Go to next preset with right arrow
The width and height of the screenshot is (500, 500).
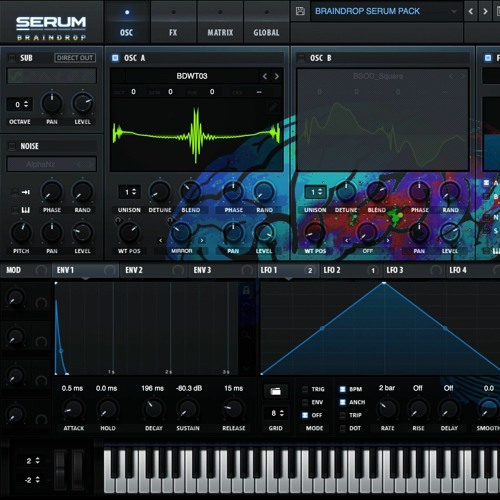[485, 11]
